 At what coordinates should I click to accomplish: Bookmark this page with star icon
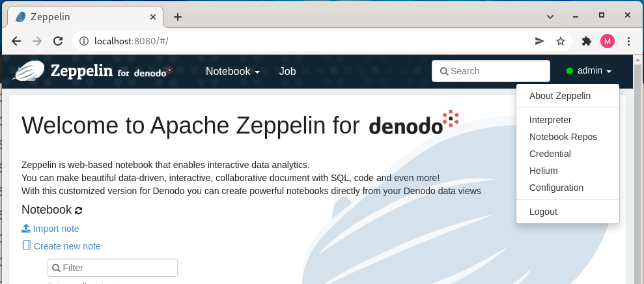pyautogui.click(x=561, y=41)
